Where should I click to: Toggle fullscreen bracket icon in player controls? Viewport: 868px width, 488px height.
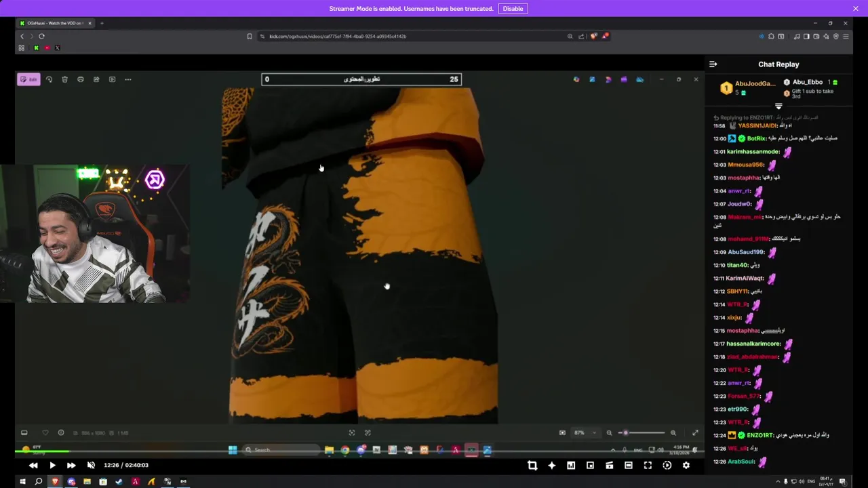[x=648, y=465]
